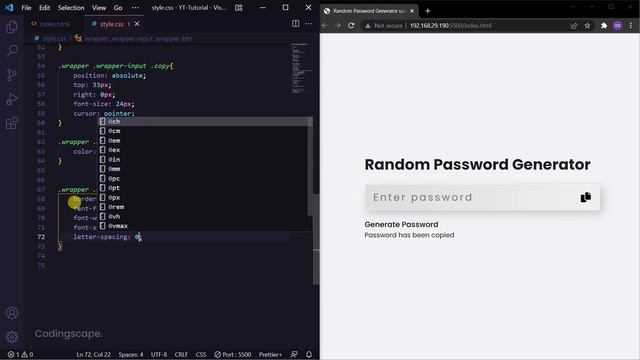Open notifications bell in status bar
The height and width of the screenshot is (360, 640).
pos(309,354)
